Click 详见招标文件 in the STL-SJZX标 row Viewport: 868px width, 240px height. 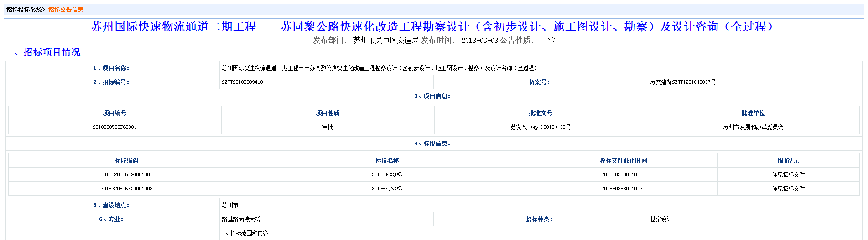[x=788, y=189]
